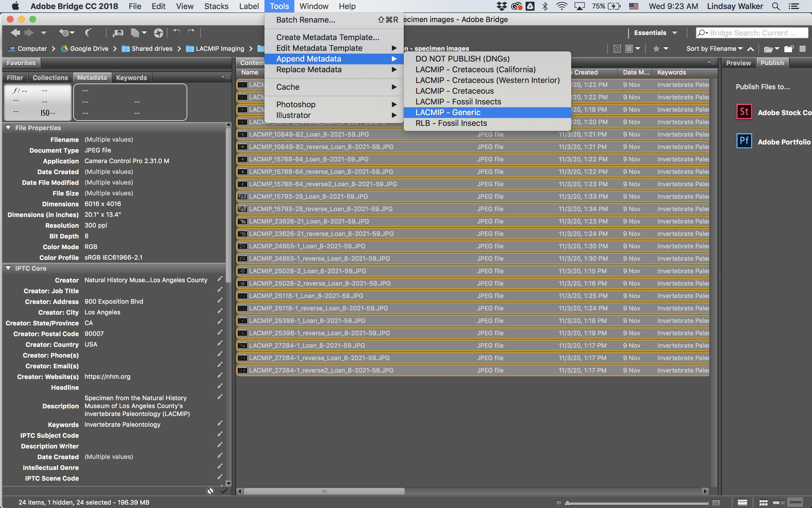Screen dimensions: 812x508
Task: Click the thumbnail quality checkerboard icon
Action: coord(617,49)
